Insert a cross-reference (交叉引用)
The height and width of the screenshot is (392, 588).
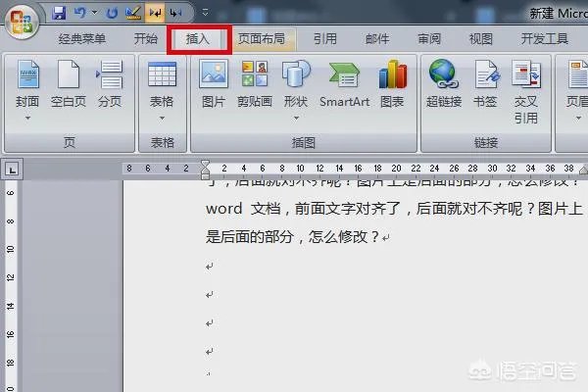click(525, 92)
